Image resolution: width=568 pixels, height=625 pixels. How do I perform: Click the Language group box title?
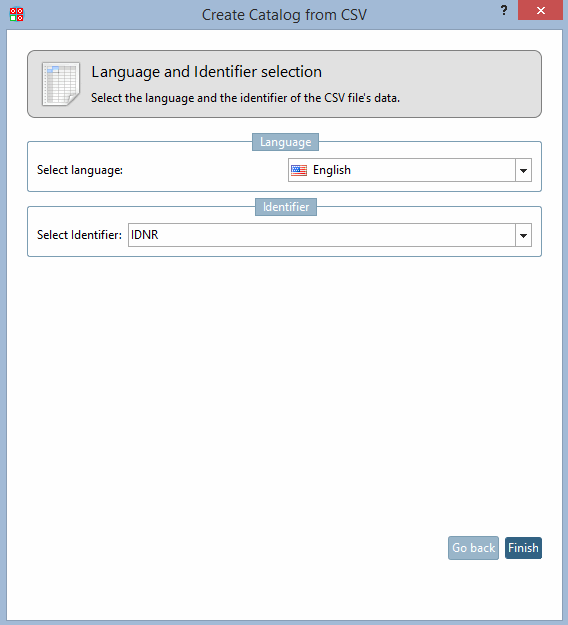point(285,142)
